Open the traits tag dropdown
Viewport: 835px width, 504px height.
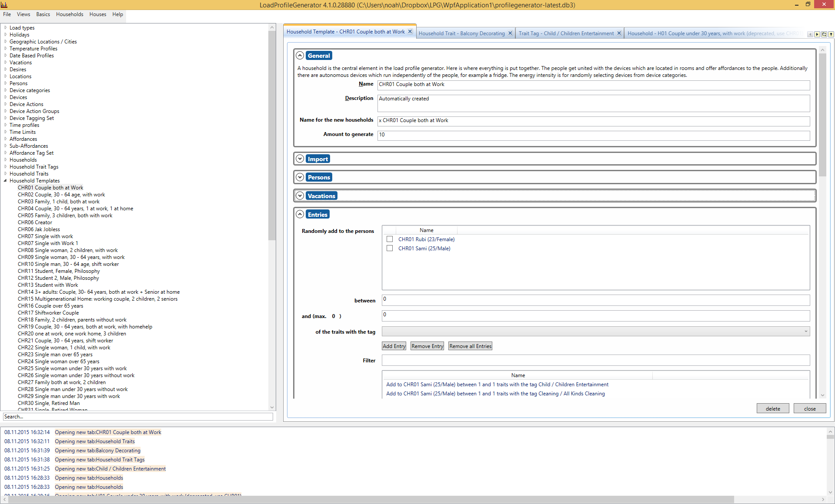(x=596, y=332)
